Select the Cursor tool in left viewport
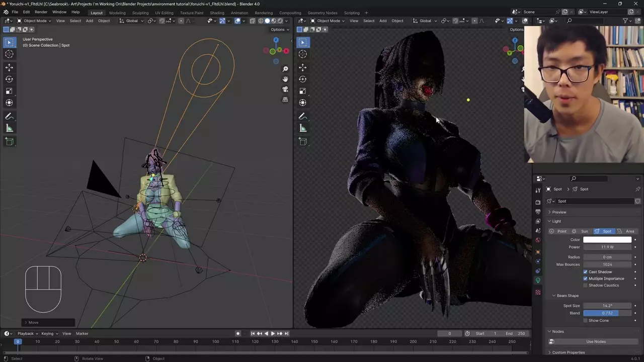Image resolution: width=644 pixels, height=362 pixels. click(x=9, y=54)
